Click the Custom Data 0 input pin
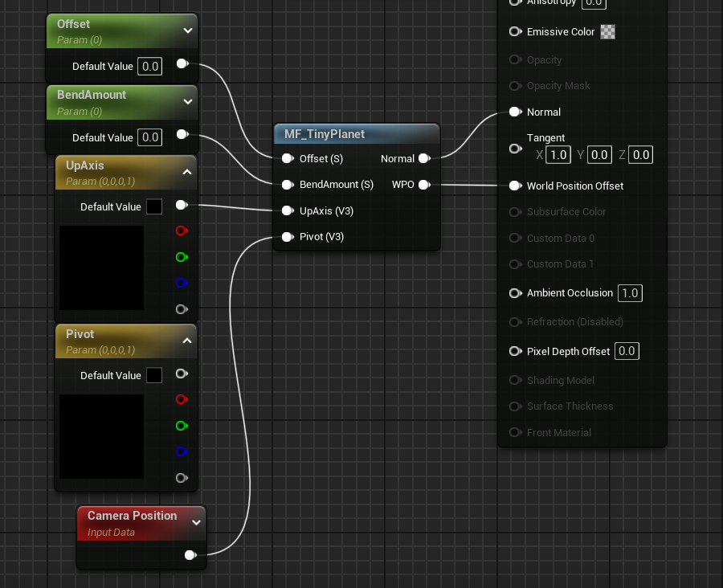Screen dimensions: 723x588 516,238
